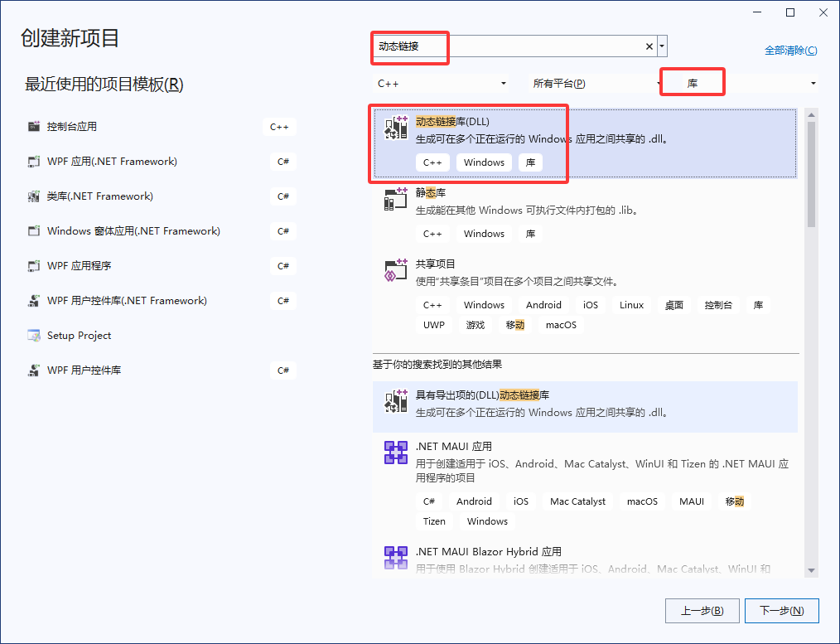Click the macOS tag under 共享项目

click(561, 325)
